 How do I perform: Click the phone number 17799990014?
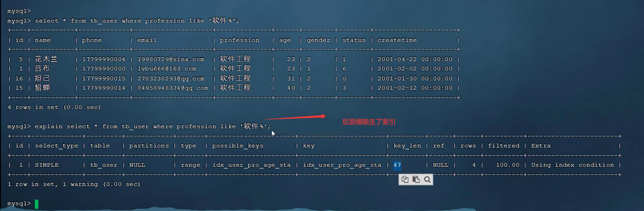[x=104, y=88]
